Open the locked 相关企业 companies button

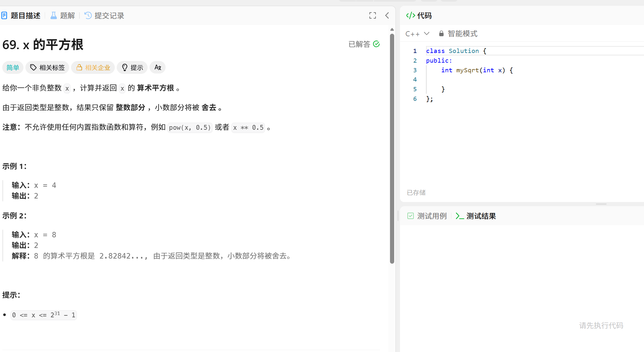[93, 67]
